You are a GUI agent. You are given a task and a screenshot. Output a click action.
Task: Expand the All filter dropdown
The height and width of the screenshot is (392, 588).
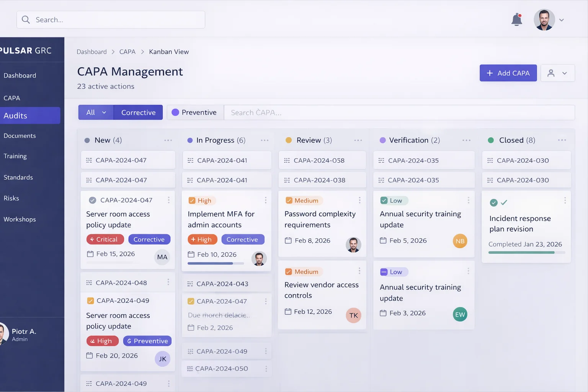pyautogui.click(x=95, y=112)
